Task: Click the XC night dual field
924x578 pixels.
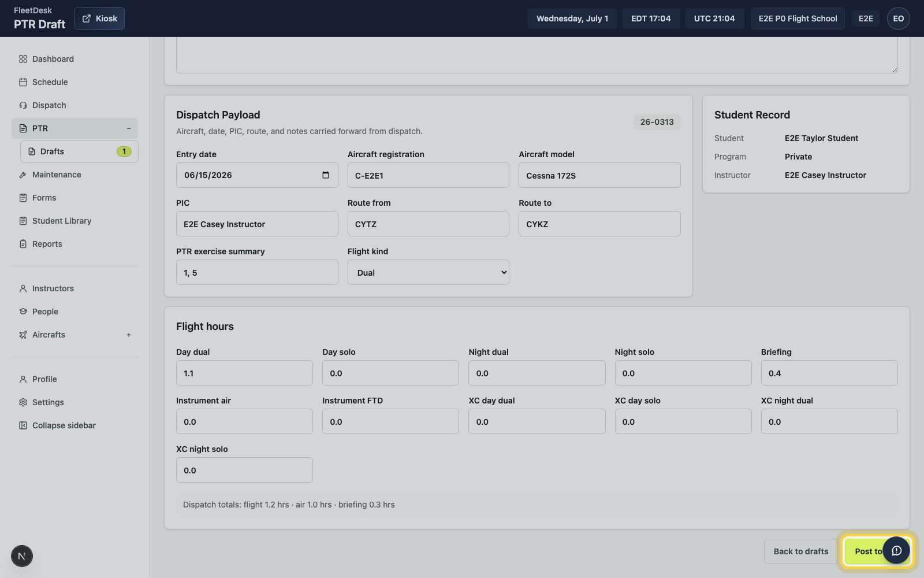Action: click(829, 421)
